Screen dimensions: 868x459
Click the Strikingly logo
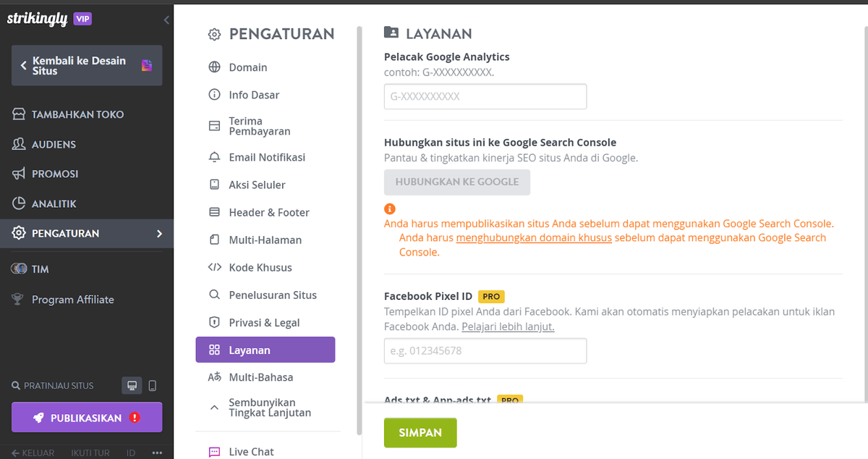pos(37,19)
